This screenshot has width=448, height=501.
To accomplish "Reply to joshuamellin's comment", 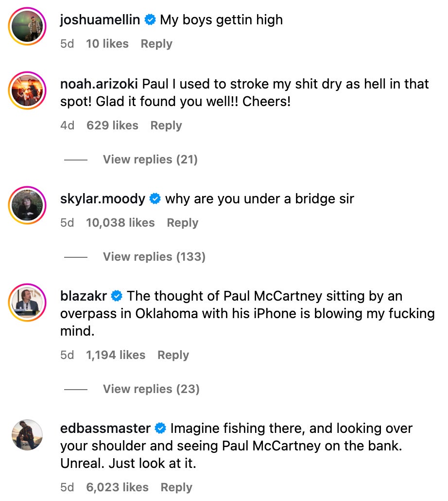I will 156,44.
